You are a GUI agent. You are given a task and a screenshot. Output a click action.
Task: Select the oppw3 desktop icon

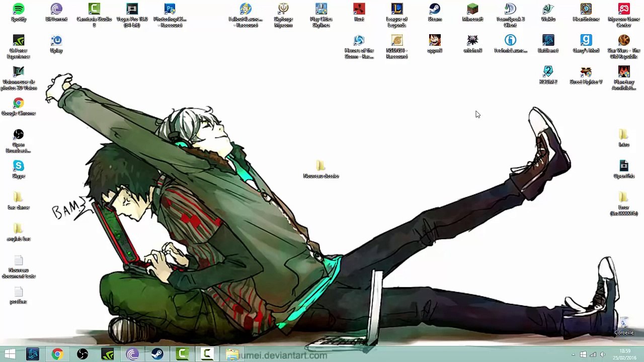click(x=435, y=44)
